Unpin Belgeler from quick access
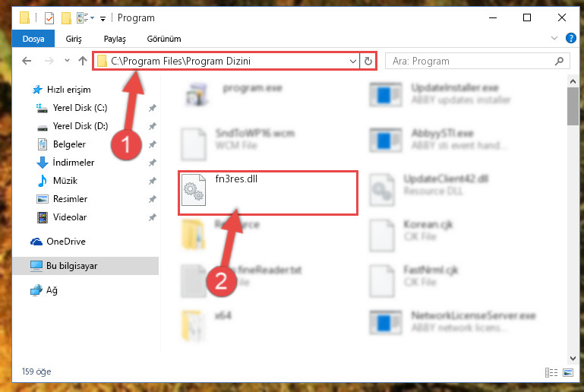This screenshot has width=584, height=392. point(153,144)
